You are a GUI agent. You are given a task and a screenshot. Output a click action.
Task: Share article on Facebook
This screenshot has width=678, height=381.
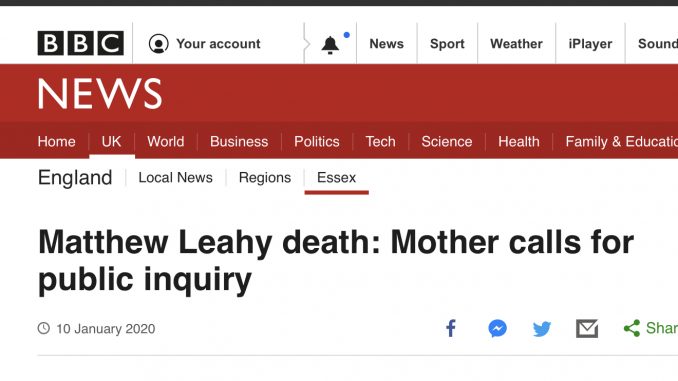tap(451, 329)
